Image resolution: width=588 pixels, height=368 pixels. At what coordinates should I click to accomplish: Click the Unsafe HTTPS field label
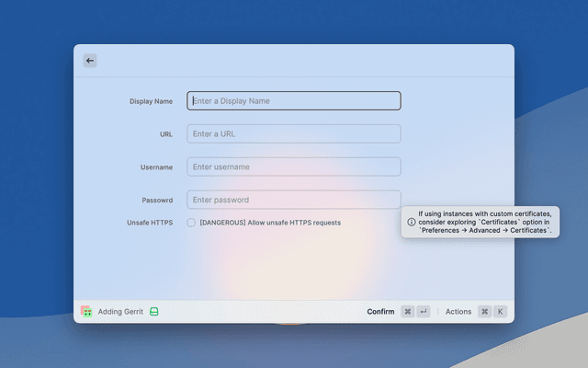pyautogui.click(x=150, y=223)
